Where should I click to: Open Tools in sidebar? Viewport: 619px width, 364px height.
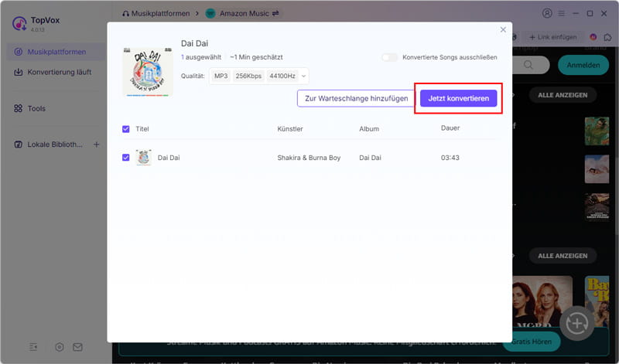56,108
